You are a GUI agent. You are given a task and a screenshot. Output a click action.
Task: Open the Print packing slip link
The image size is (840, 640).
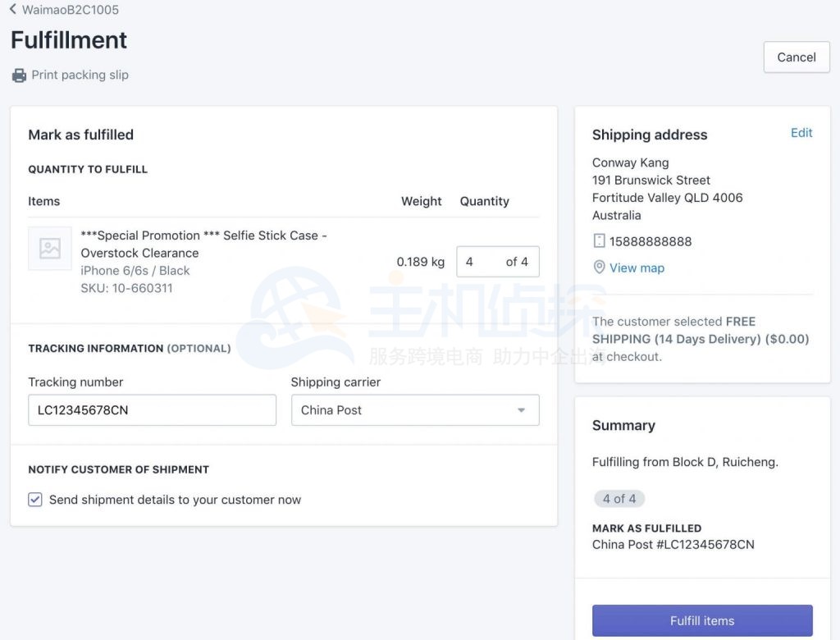[x=80, y=75]
